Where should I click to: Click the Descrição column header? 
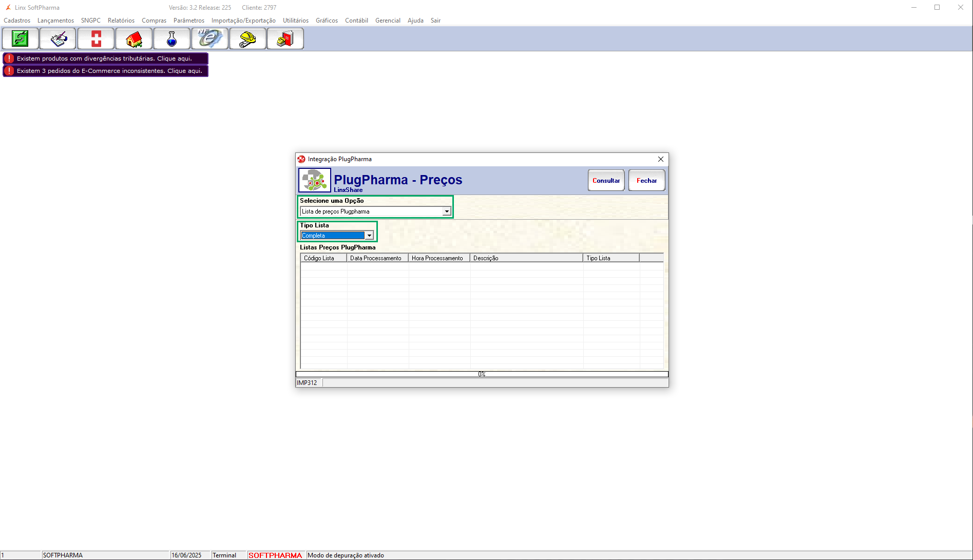tap(527, 258)
